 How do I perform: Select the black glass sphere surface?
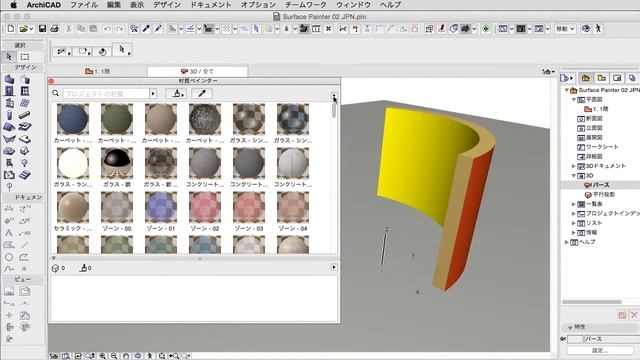(x=117, y=163)
